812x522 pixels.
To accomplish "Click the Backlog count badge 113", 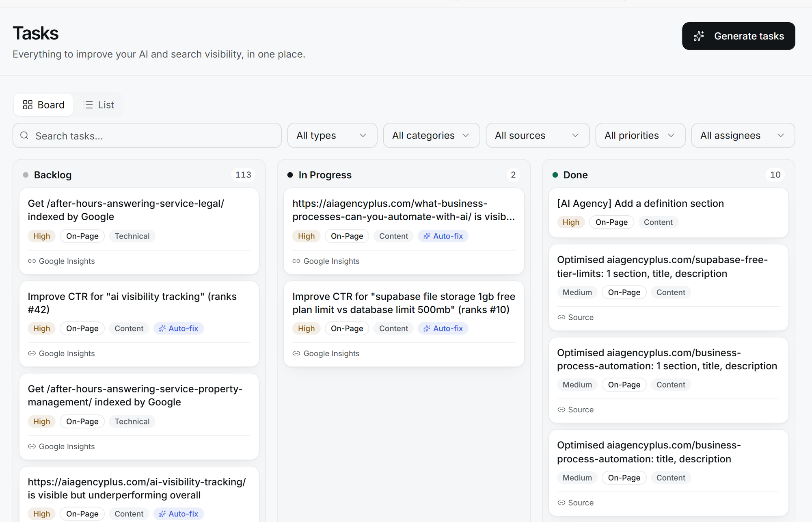I will [x=243, y=175].
